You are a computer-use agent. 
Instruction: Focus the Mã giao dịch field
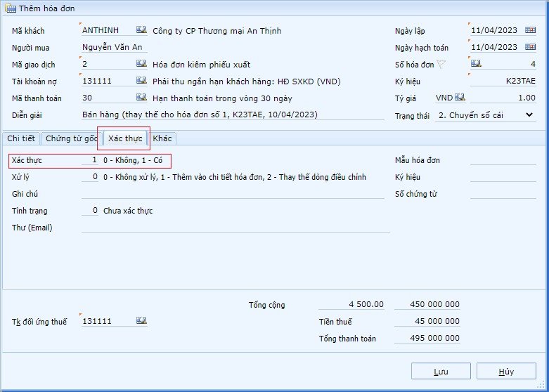108,64
